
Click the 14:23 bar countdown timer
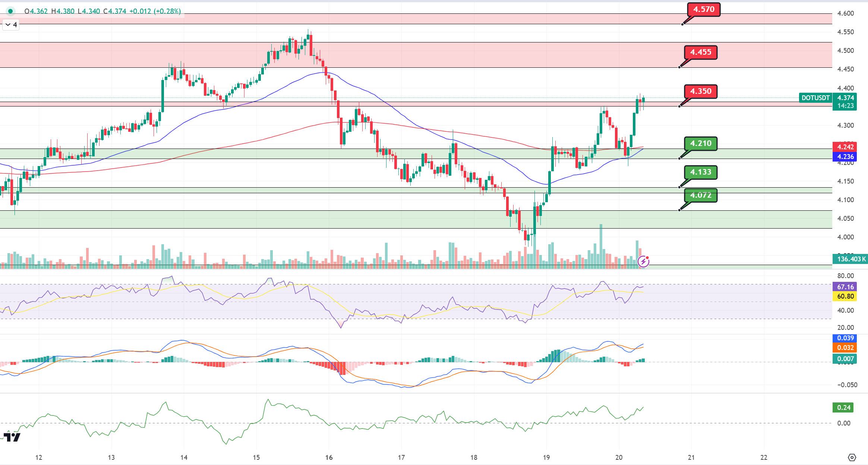tap(845, 106)
